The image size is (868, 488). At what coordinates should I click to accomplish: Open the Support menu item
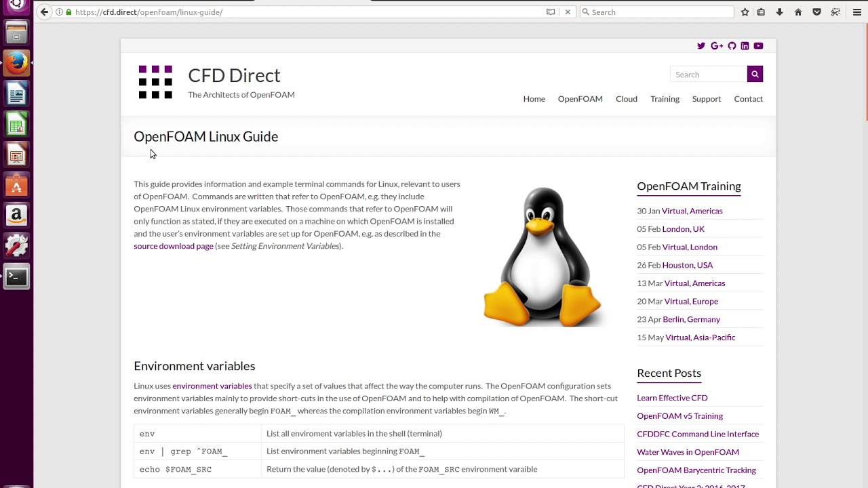706,99
